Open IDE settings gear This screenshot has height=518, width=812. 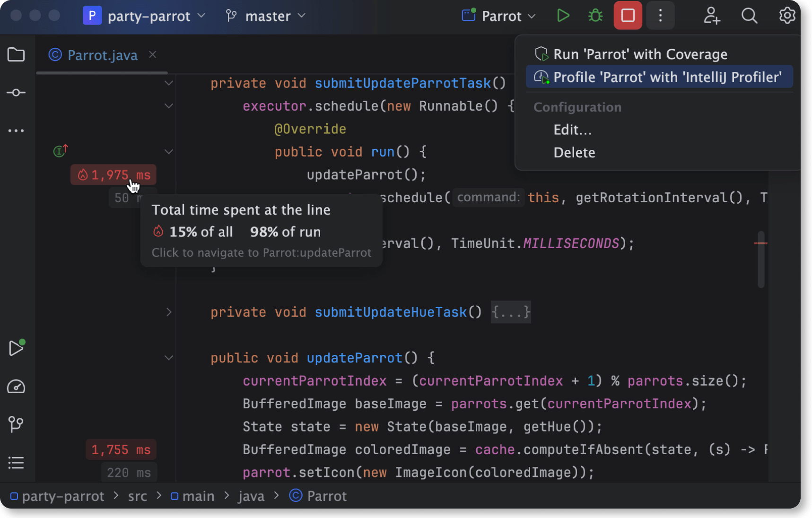click(x=787, y=16)
